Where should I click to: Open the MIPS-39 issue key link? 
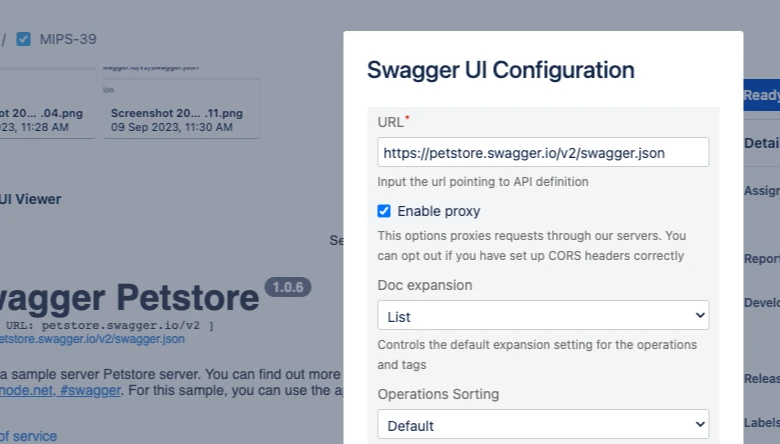point(68,39)
